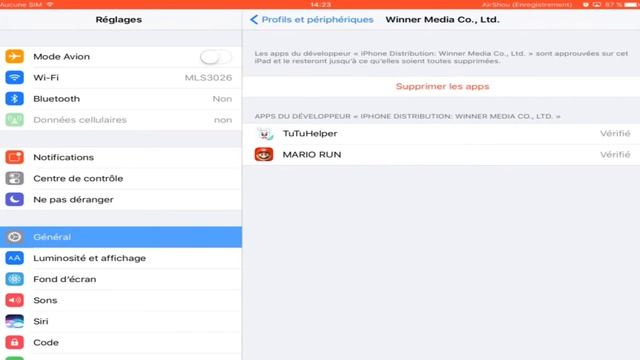Screen dimensions: 640x360
Task: Open Mode Avion row label
Action: (62, 57)
